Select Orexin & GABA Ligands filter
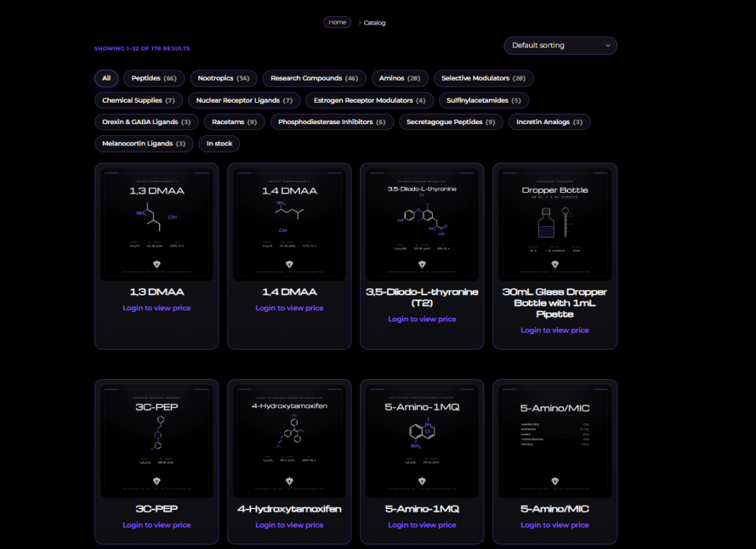 147,122
